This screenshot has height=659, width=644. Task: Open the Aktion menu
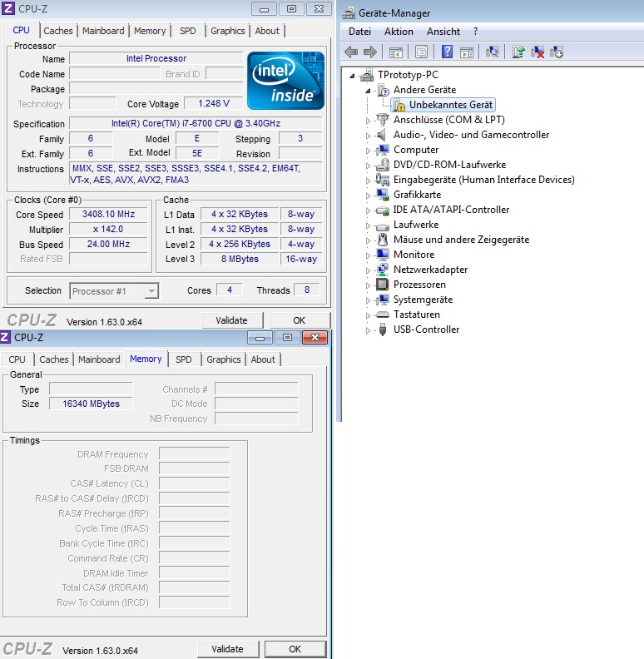399,32
